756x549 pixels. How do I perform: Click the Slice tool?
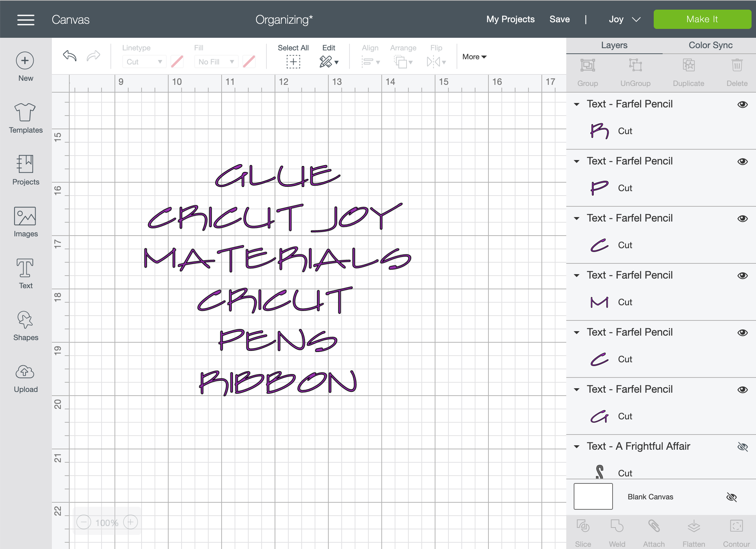point(583,533)
